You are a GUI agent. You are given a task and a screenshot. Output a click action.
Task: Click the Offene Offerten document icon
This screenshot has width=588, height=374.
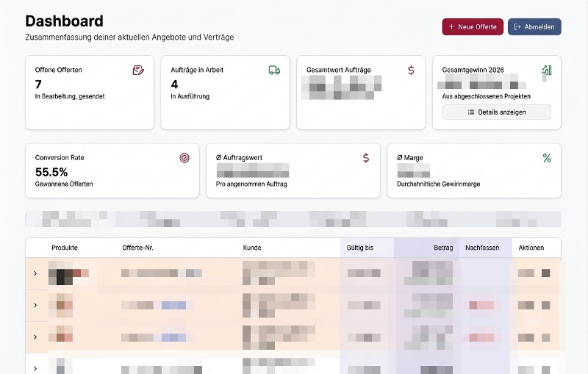click(x=138, y=70)
